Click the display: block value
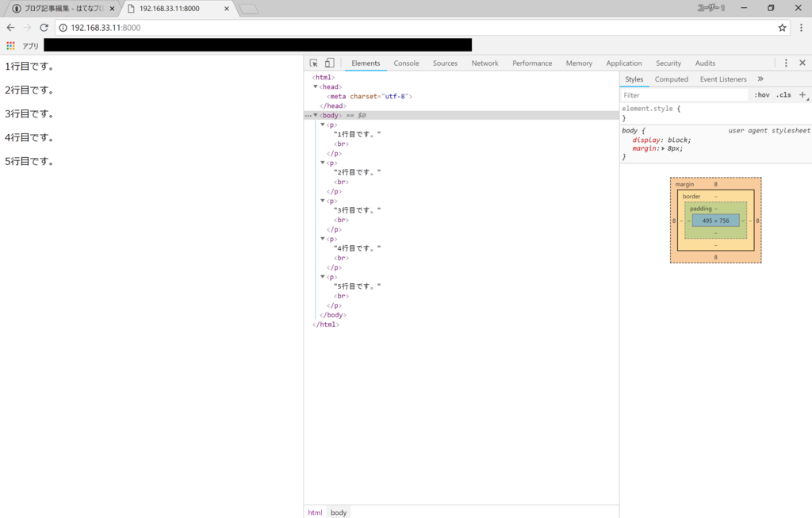Screen dimensions: 812x518 click(678, 140)
